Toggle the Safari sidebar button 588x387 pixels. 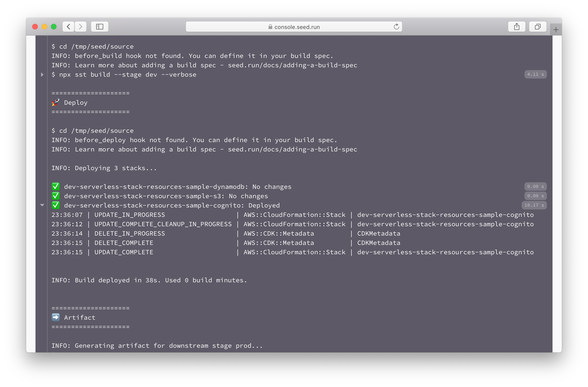tap(99, 26)
